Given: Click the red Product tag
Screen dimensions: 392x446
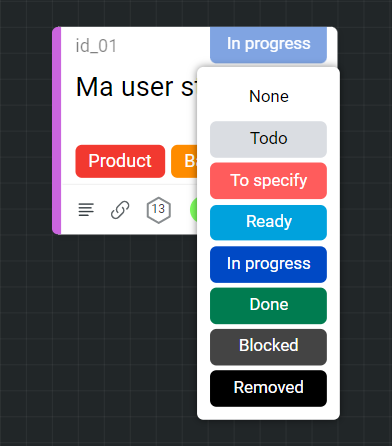Looking at the screenshot, I should [x=120, y=161].
